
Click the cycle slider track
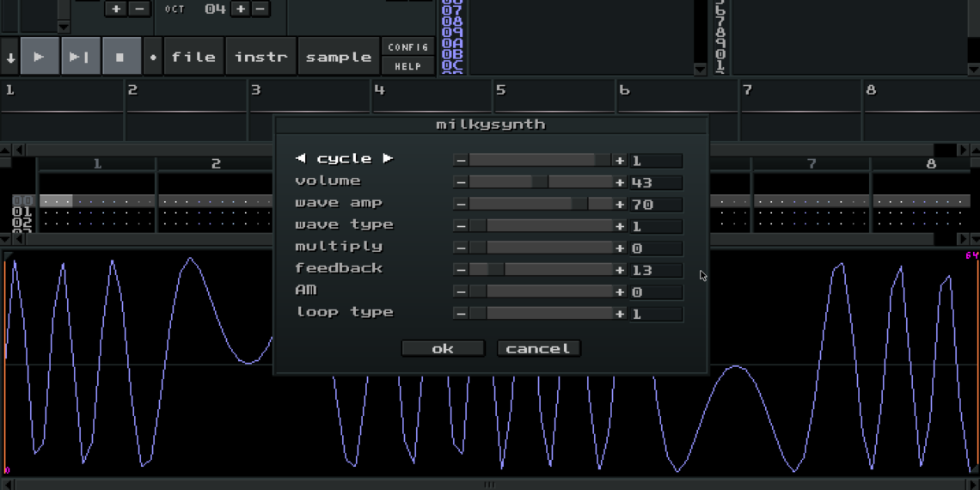[x=541, y=161]
